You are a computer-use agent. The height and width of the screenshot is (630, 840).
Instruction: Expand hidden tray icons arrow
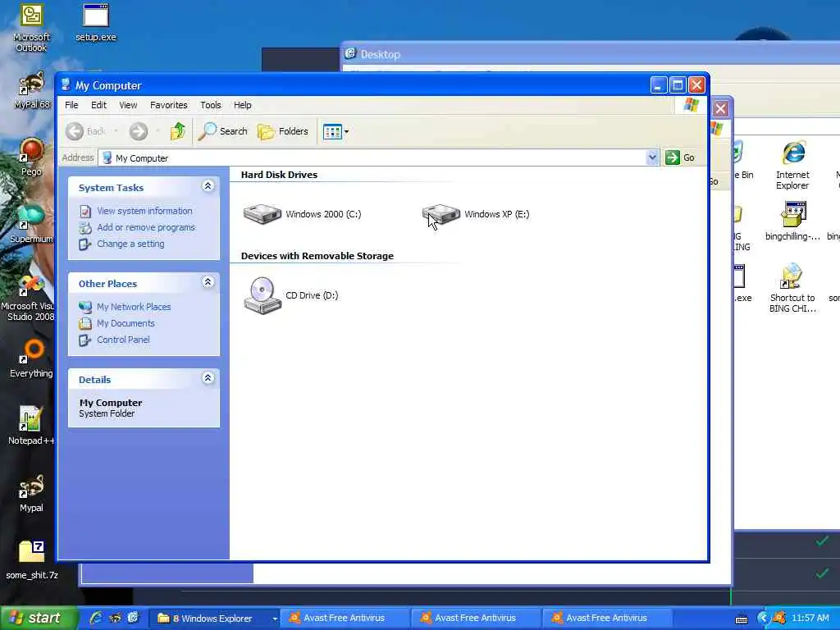tap(763, 619)
